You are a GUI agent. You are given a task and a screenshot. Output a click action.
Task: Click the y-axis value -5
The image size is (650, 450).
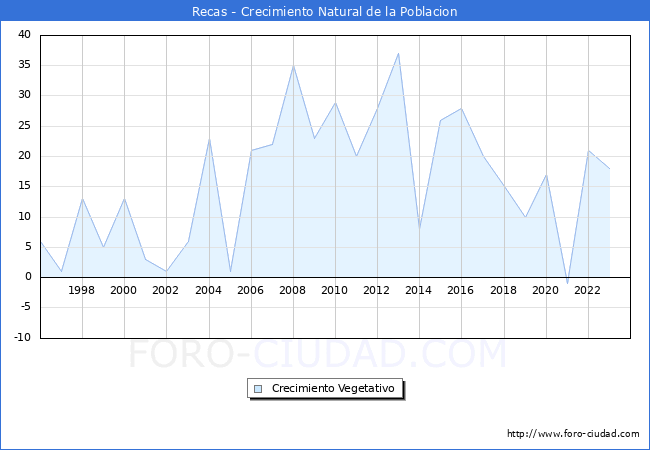[26, 307]
